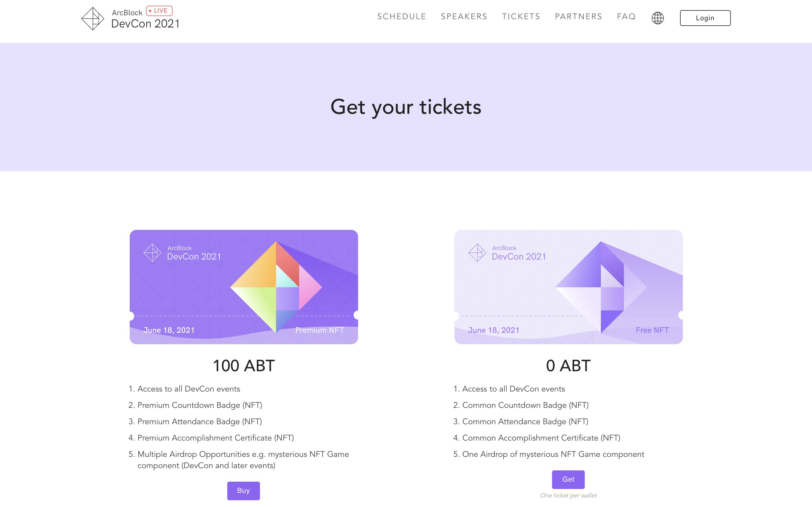Click the ArcBlock diamond logo in header
Viewport: 812px width, 507px height.
point(92,19)
